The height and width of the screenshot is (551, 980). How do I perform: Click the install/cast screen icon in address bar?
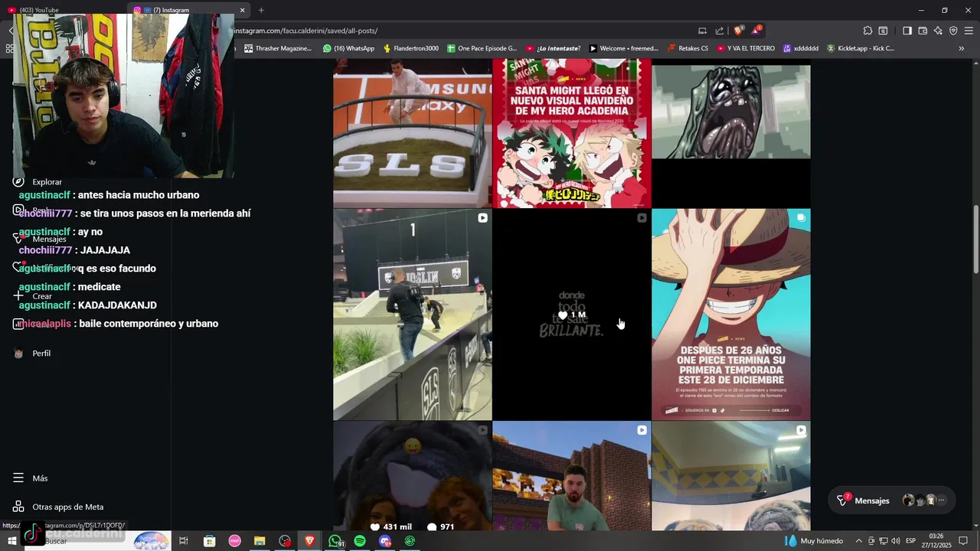702,31
